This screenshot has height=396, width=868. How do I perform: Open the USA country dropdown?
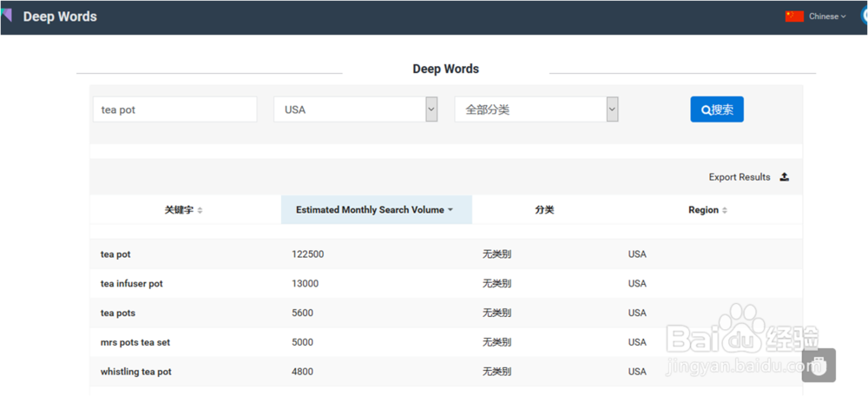tap(355, 109)
